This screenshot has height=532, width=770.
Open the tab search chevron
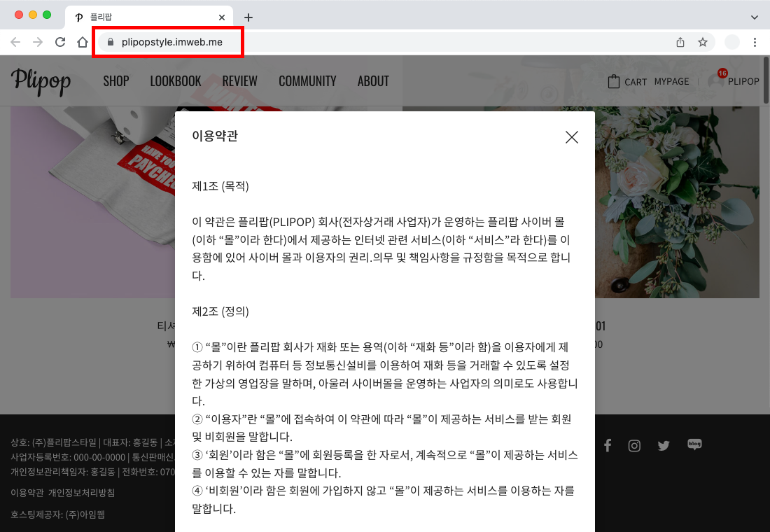tap(755, 17)
